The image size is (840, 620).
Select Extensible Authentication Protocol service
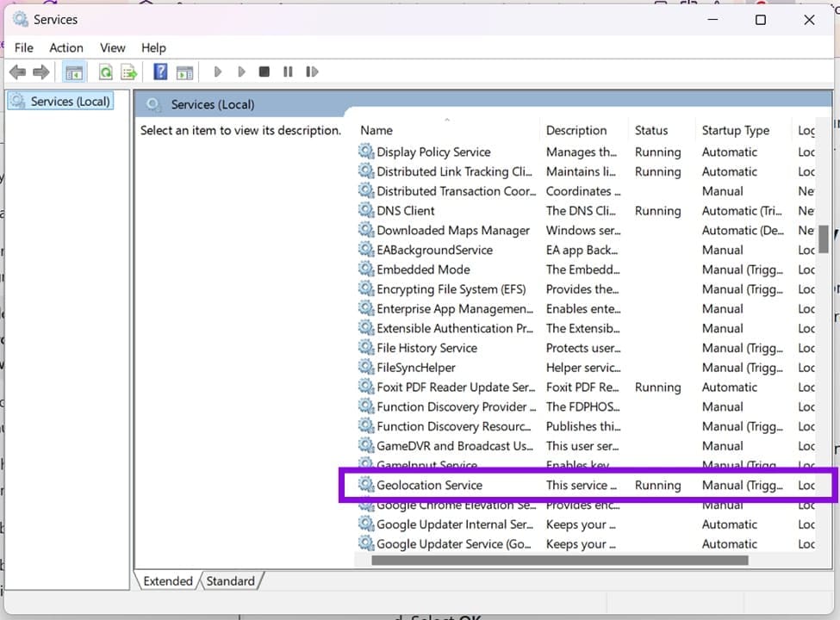[x=587, y=328]
